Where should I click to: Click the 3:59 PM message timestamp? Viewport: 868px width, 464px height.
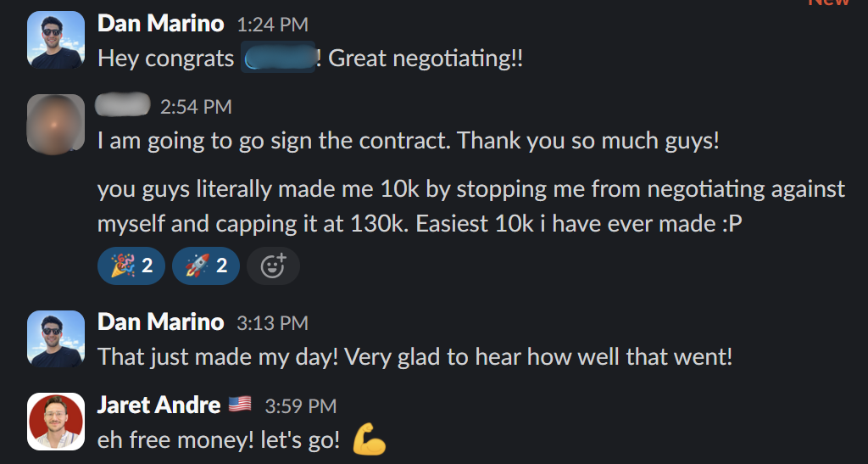point(300,406)
